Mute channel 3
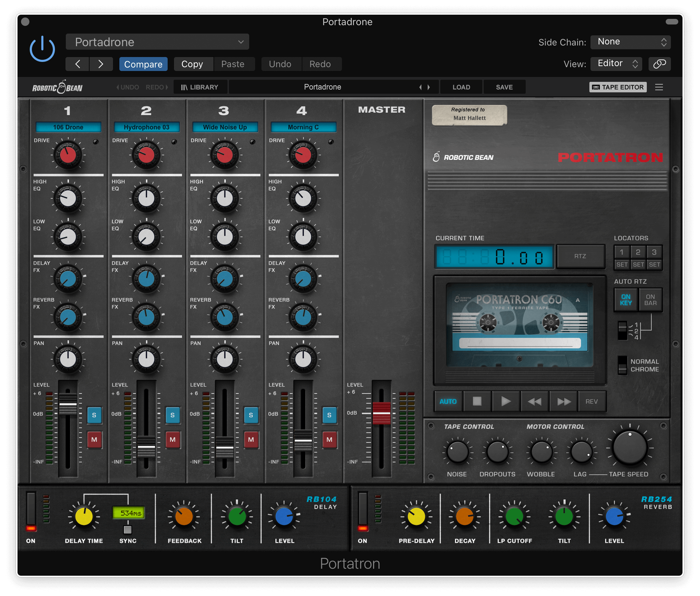Screen dimensions: 700x596 (251, 440)
